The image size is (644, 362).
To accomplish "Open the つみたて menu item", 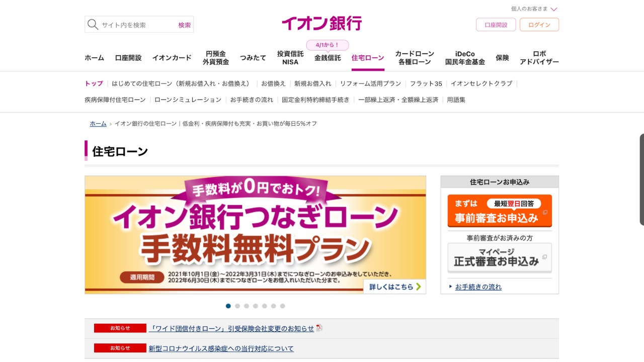I will pos(253,58).
